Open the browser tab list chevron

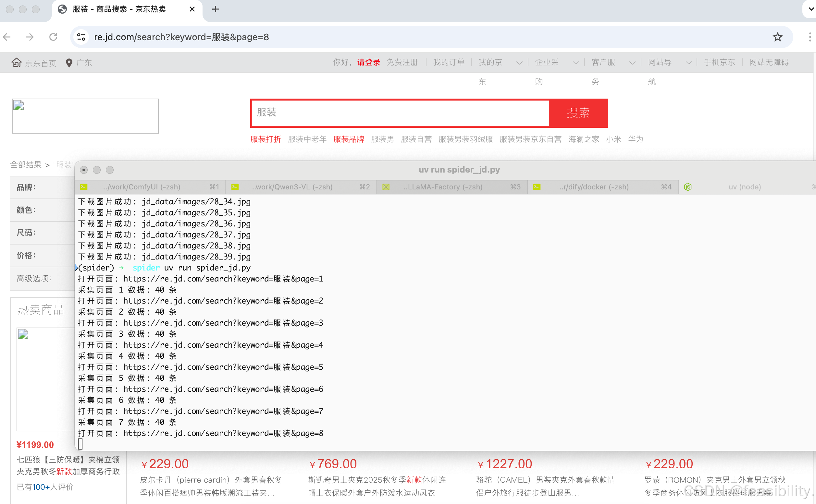(811, 9)
